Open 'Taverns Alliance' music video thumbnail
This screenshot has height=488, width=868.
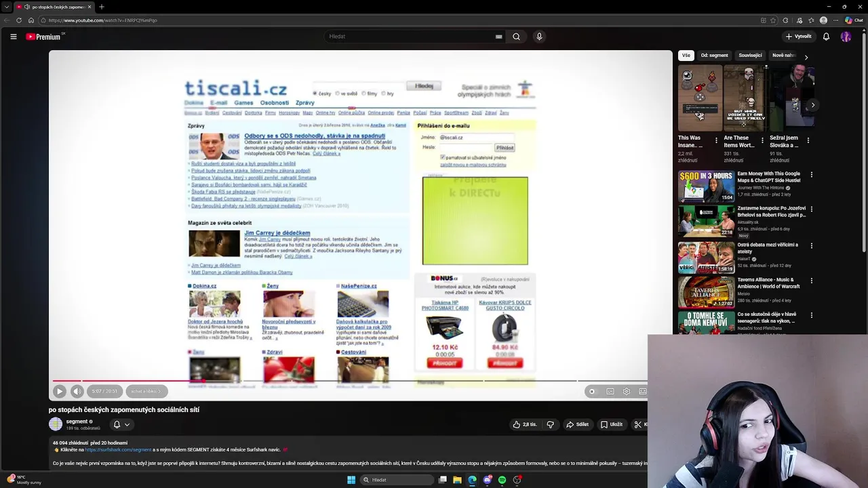pyautogui.click(x=706, y=292)
